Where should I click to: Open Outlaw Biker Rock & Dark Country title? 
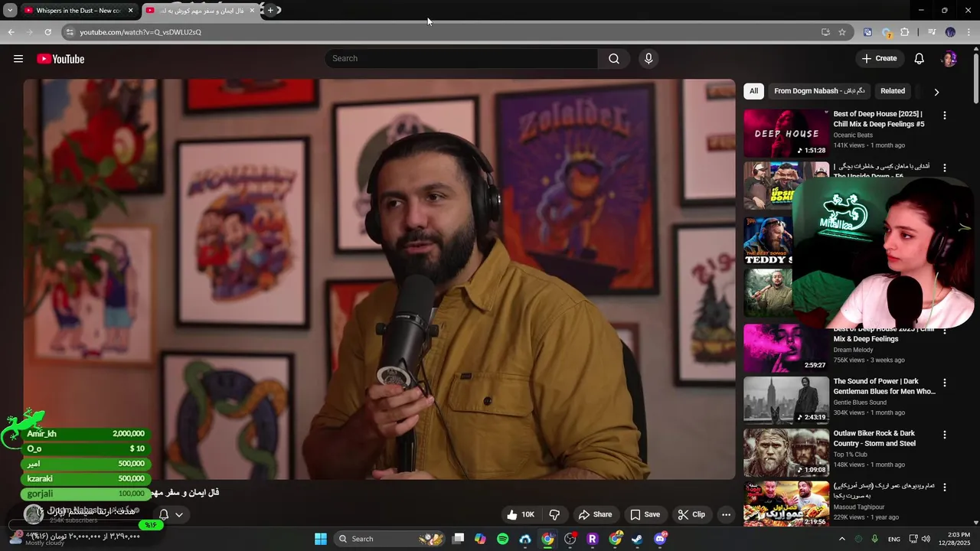click(x=874, y=438)
